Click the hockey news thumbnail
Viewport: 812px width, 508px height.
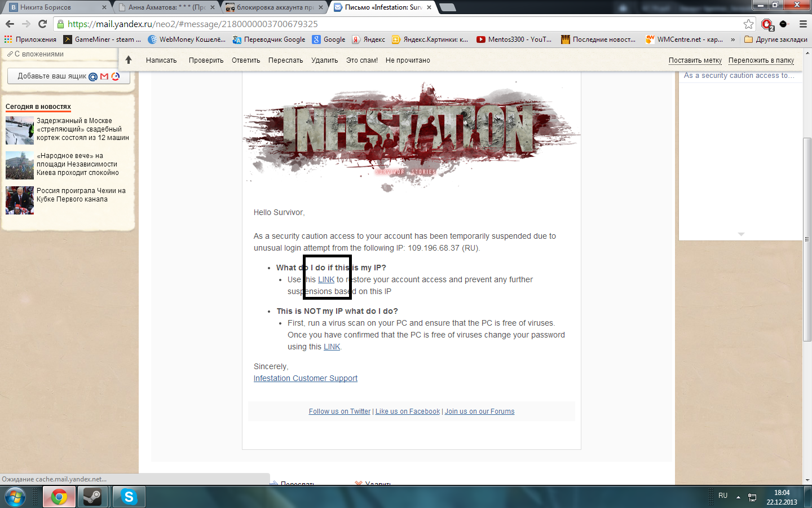[x=20, y=200]
